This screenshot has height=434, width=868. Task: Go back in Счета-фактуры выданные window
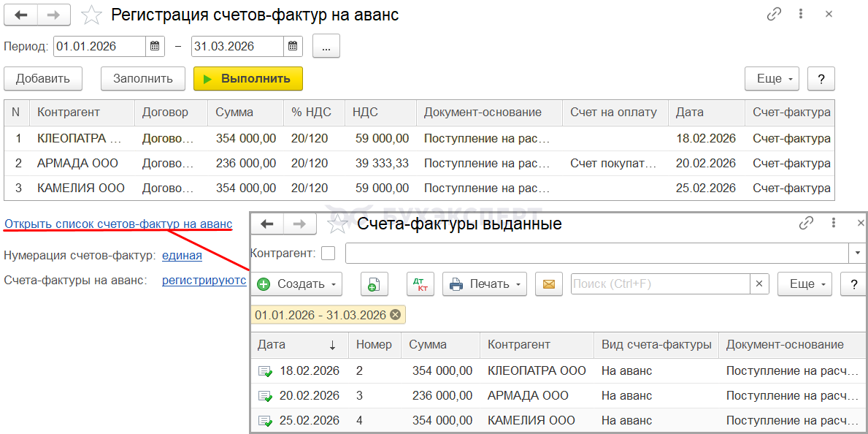[267, 224]
